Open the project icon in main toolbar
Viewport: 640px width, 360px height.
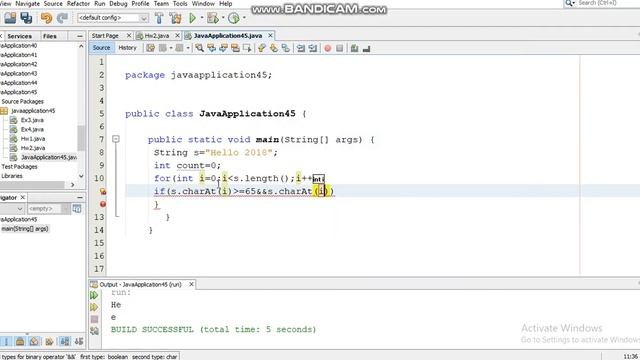pos(10,18)
